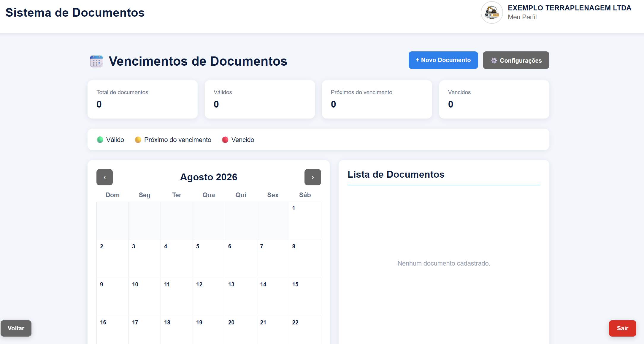Select day 8 in the calendar
The image size is (644, 344).
tap(305, 259)
